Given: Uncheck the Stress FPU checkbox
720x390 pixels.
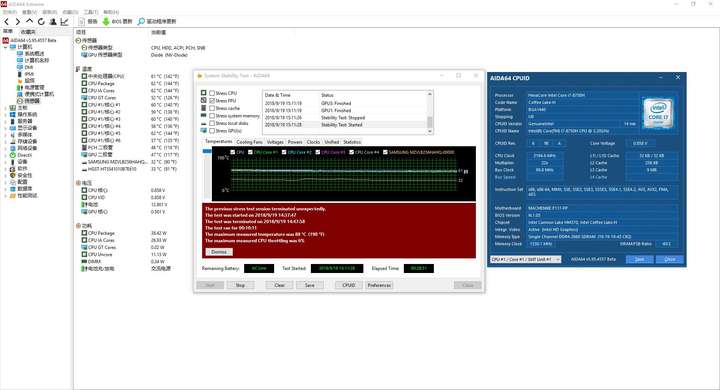Looking at the screenshot, I should tap(212, 101).
